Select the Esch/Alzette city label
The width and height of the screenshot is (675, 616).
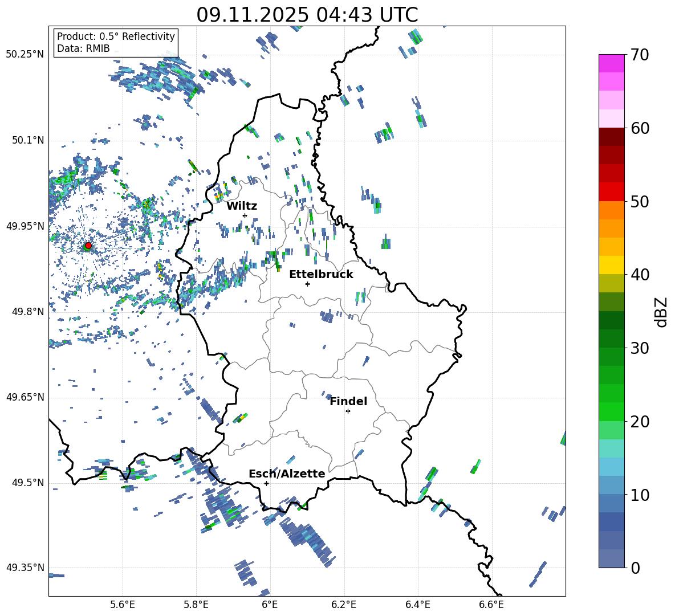point(287,474)
